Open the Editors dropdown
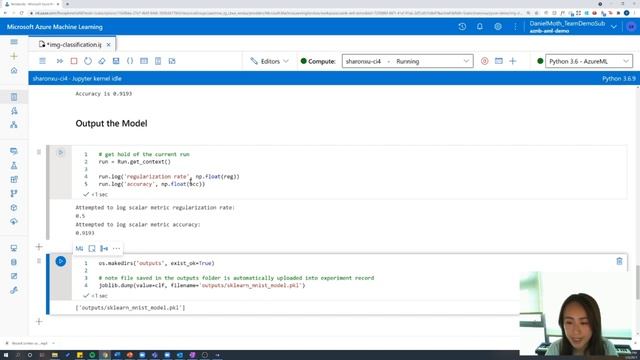Image resolution: width=640 pixels, height=360 pixels. [269, 61]
